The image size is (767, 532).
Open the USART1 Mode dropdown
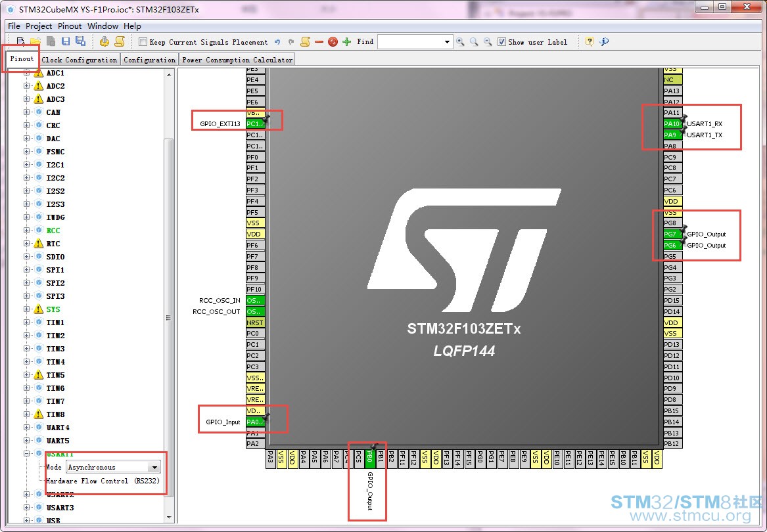pyautogui.click(x=154, y=468)
